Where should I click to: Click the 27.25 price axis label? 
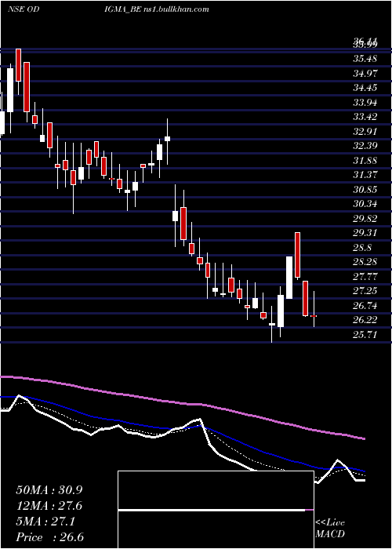pyautogui.click(x=365, y=291)
